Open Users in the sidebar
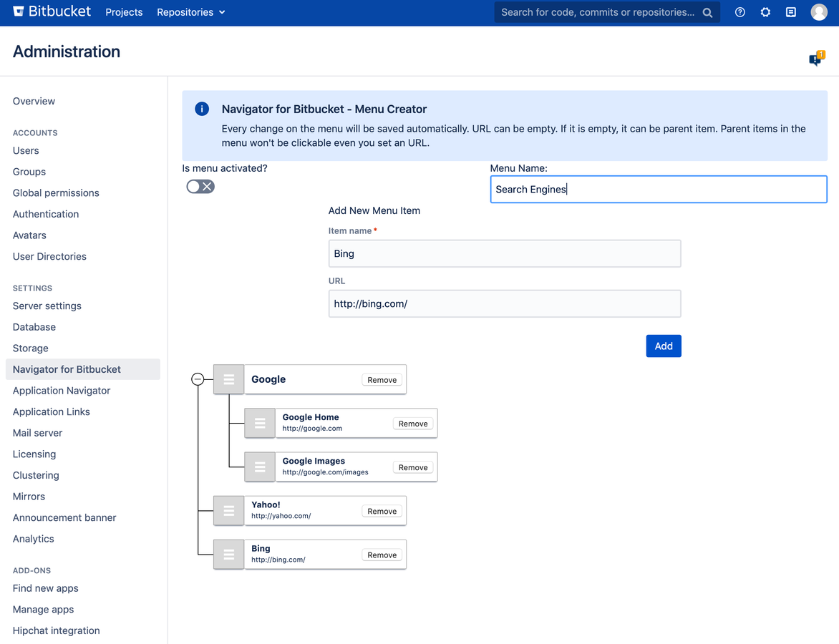 click(x=26, y=150)
